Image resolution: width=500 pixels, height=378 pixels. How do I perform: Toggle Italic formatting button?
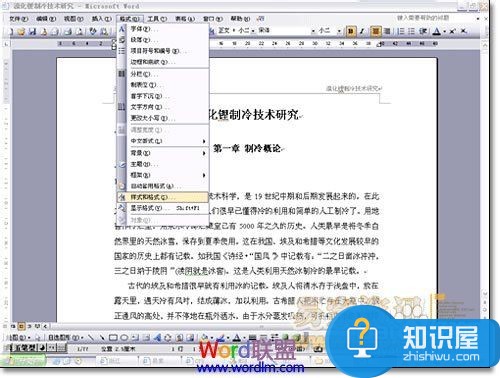362,31
